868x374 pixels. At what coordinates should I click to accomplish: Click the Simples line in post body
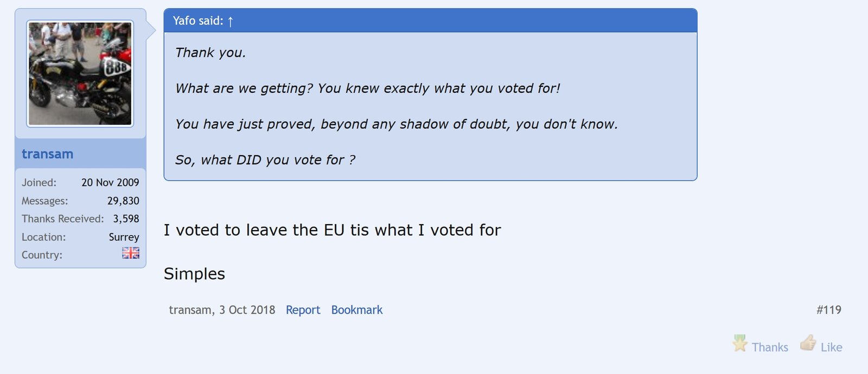click(194, 274)
